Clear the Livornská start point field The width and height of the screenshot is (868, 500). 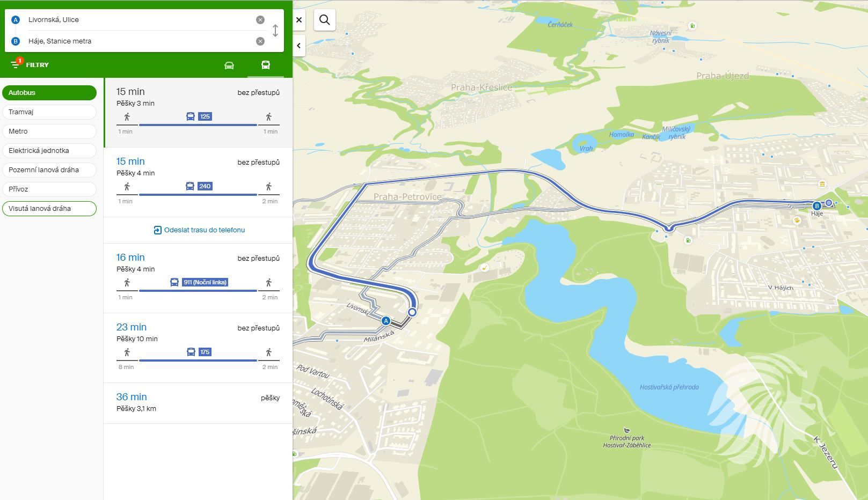pos(260,20)
